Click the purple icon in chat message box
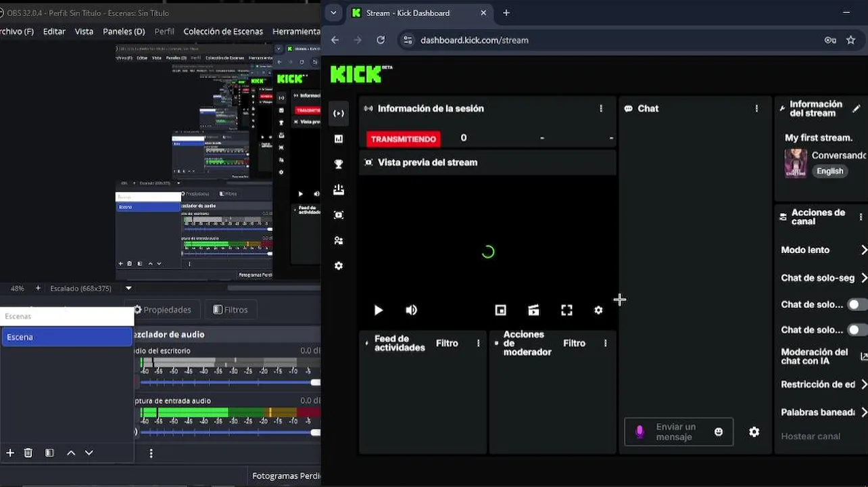 [640, 432]
